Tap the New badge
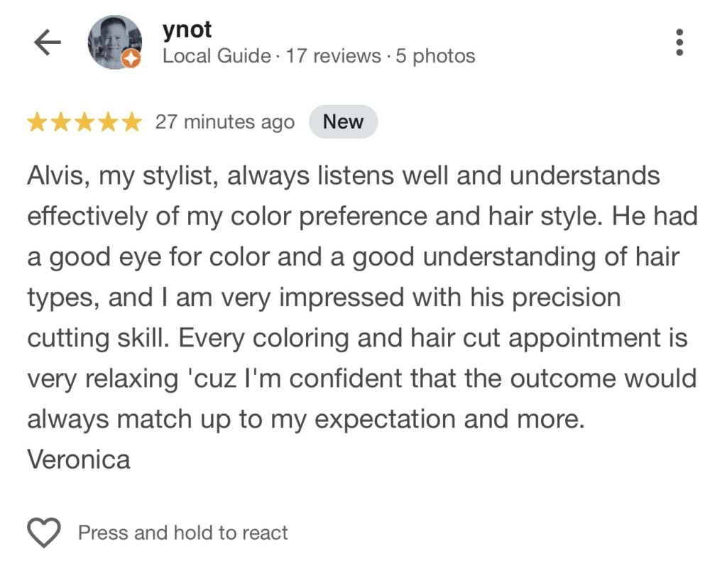The image size is (727, 588). tap(343, 122)
